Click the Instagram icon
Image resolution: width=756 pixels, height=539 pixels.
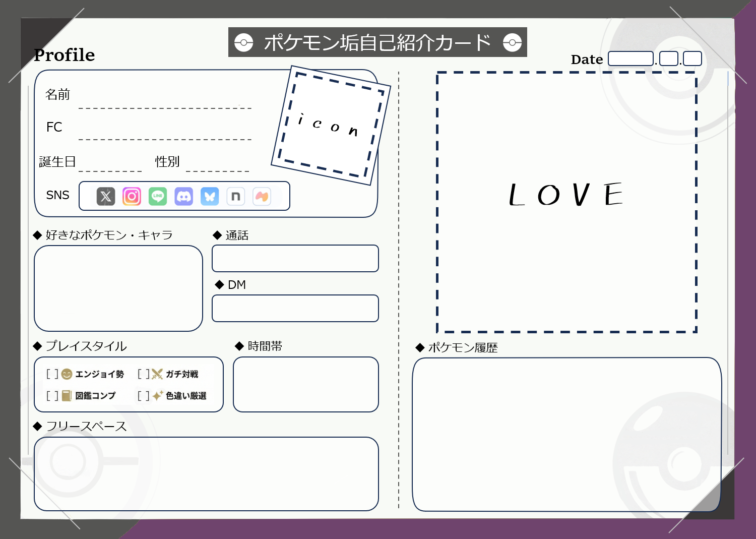click(132, 196)
